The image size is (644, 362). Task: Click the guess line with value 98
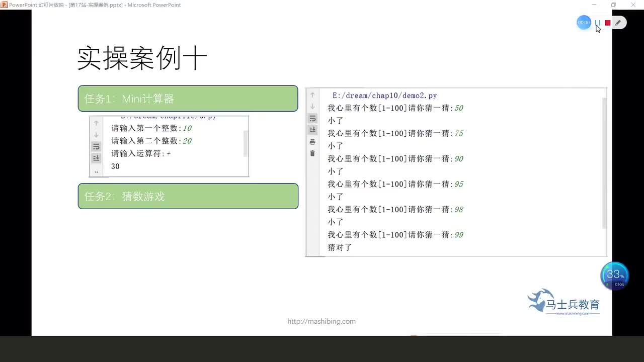(x=395, y=209)
